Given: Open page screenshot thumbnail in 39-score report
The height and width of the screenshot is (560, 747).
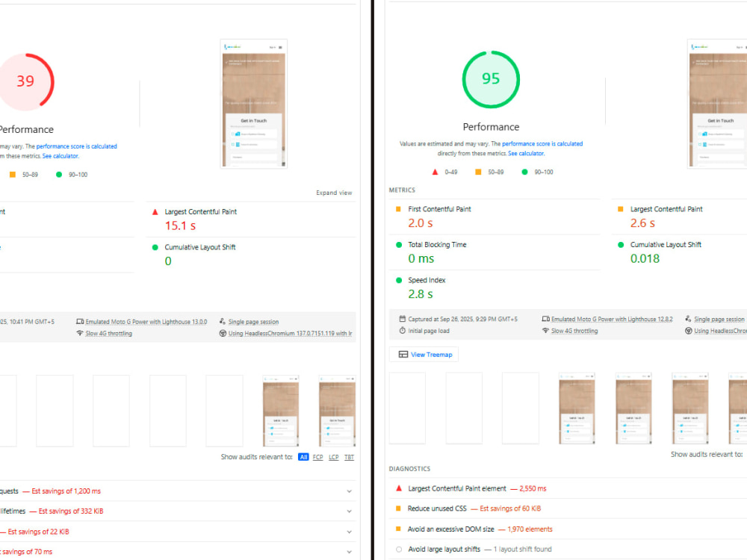Looking at the screenshot, I should pos(254,104).
